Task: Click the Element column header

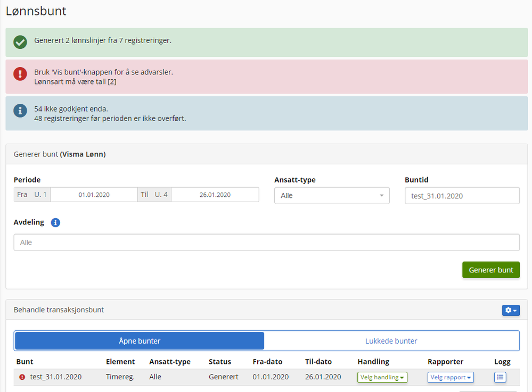Action: click(120, 362)
